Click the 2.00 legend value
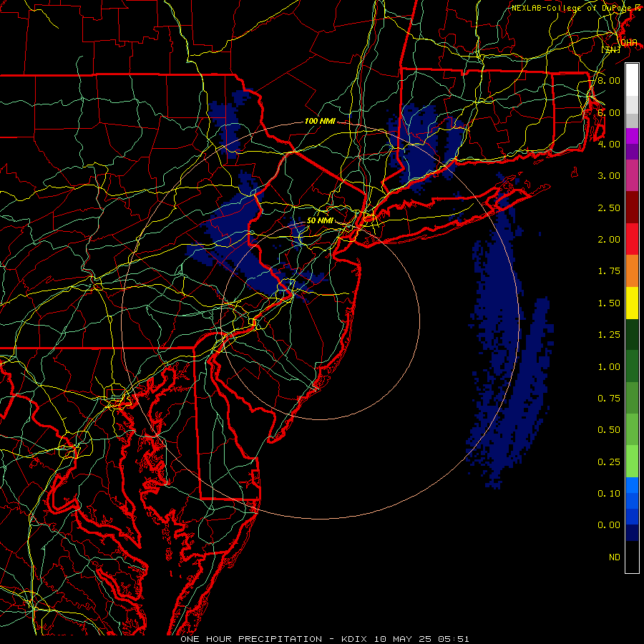Viewport: 644px width, 644px height. pos(609,240)
